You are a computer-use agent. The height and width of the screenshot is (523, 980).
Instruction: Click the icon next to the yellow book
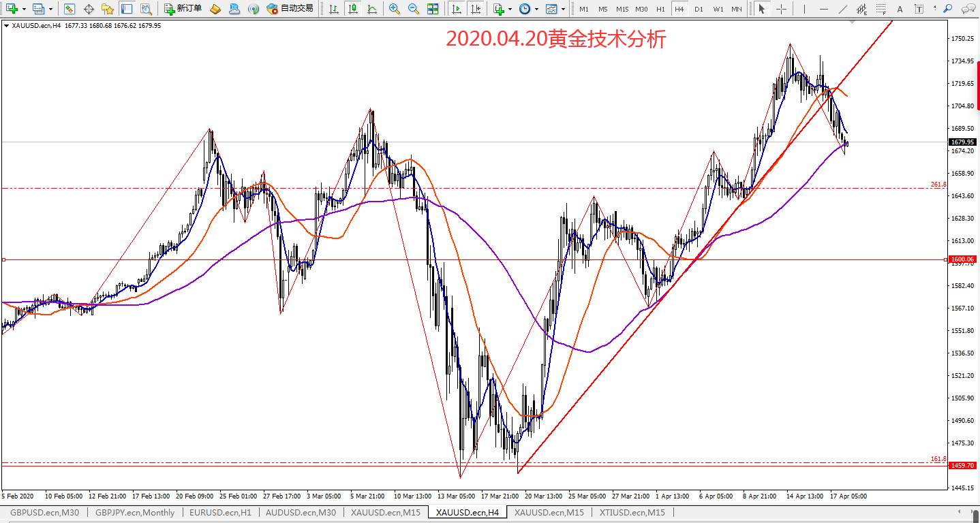pyautogui.click(x=234, y=9)
